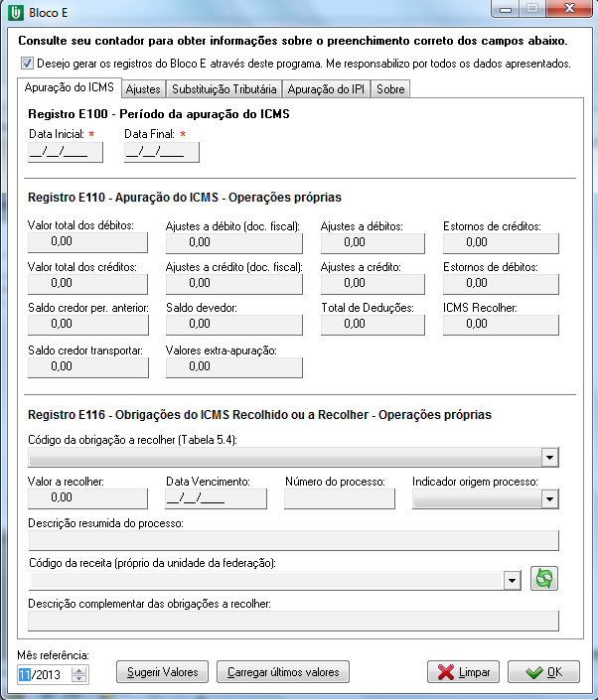
Task: Open the Substituição Tributária tab
Action: click(221, 89)
